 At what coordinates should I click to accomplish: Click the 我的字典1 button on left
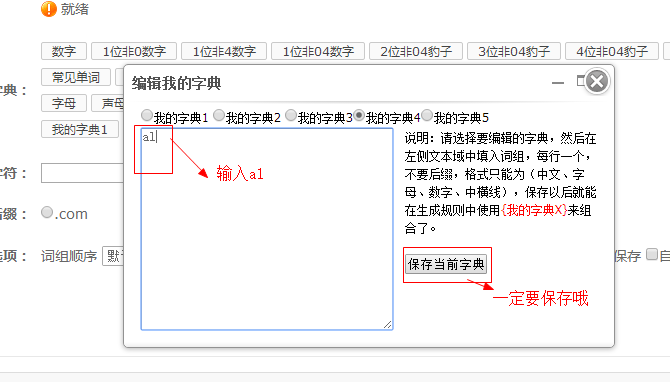click(x=80, y=129)
